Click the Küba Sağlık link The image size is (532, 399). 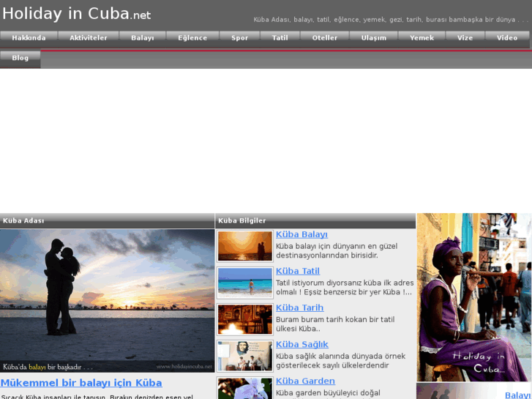pyautogui.click(x=302, y=344)
